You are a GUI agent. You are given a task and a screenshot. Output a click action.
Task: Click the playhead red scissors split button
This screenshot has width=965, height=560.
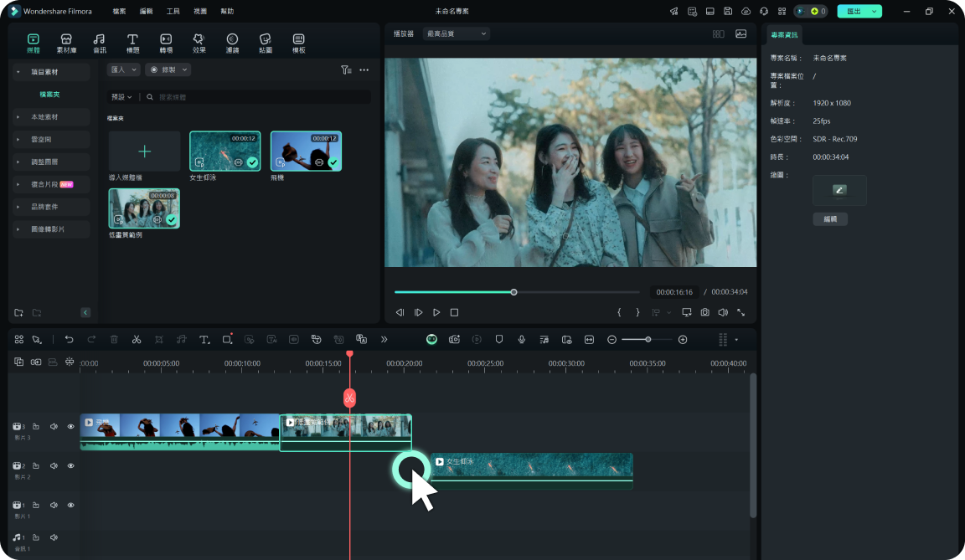coord(349,398)
